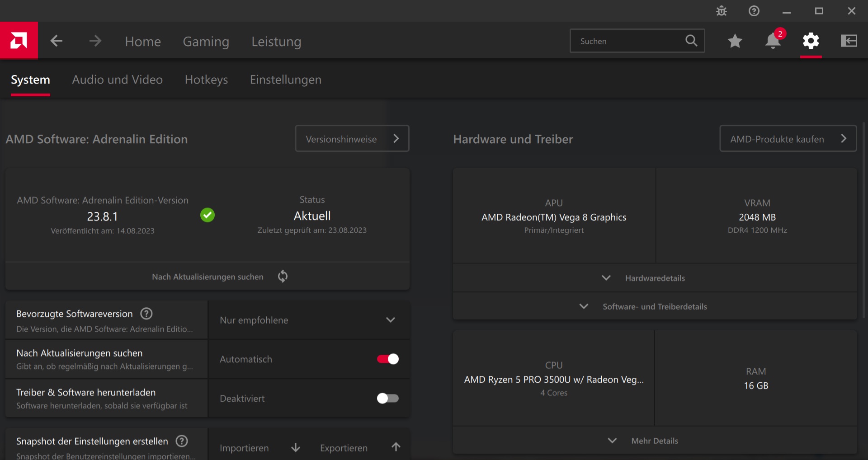Open the Home menu
The width and height of the screenshot is (868, 460).
[143, 42]
